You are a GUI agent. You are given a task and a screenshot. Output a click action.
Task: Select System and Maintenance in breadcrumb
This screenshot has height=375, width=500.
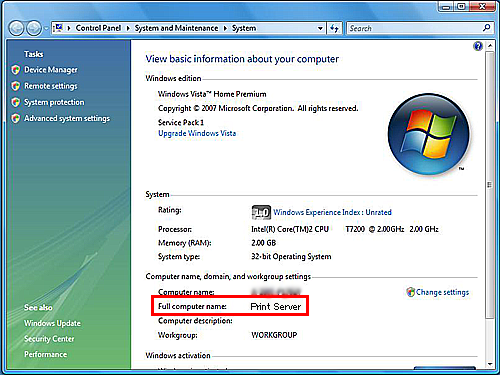click(176, 28)
